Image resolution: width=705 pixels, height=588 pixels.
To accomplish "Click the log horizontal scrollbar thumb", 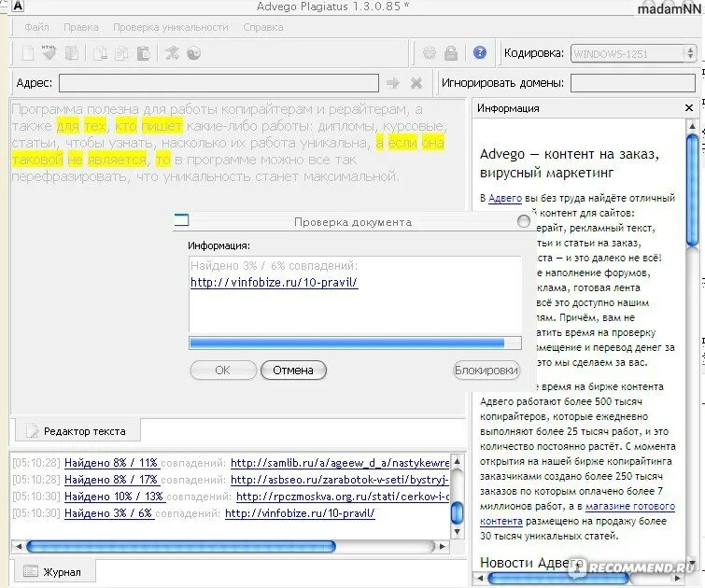I will point(181,546).
